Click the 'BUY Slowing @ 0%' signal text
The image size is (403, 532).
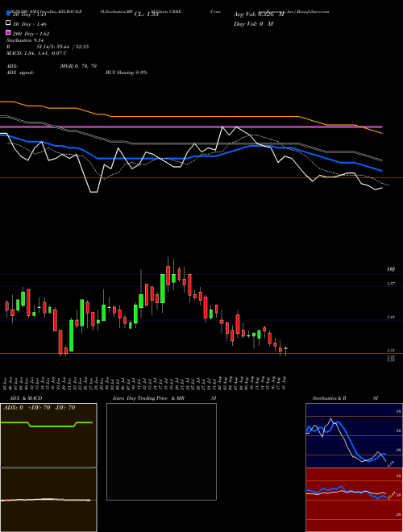click(x=127, y=73)
